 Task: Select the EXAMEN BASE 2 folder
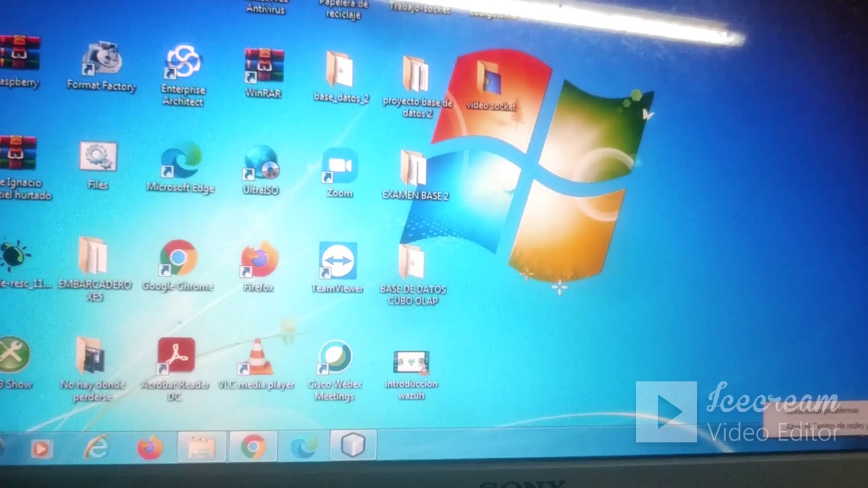coord(415,176)
